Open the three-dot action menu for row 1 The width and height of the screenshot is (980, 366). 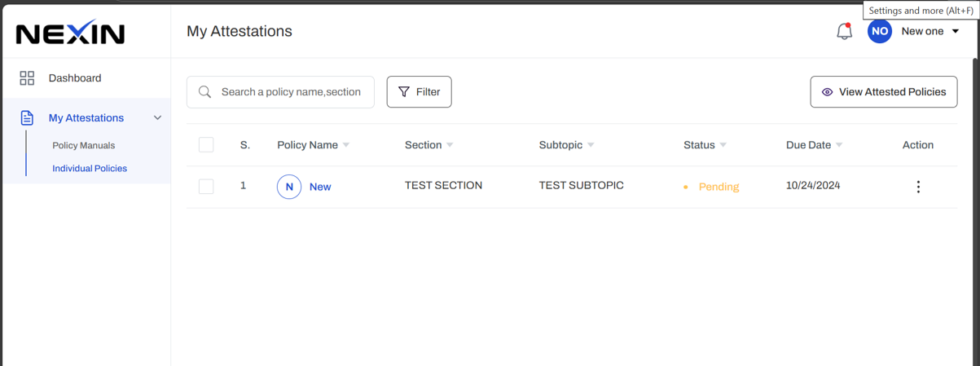(918, 187)
